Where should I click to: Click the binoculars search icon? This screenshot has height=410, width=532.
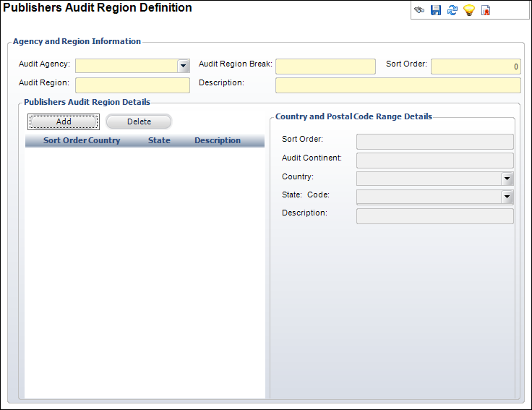[419, 10]
